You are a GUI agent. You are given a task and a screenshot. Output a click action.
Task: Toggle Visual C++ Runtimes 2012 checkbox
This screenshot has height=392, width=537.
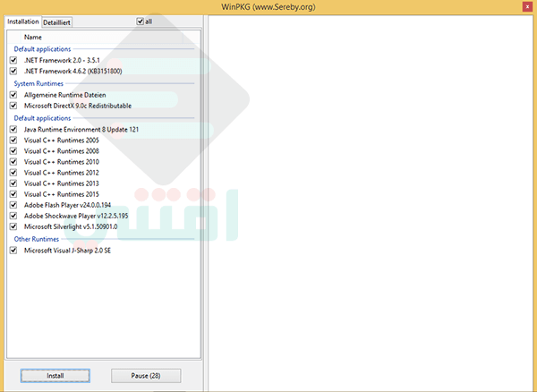13,173
